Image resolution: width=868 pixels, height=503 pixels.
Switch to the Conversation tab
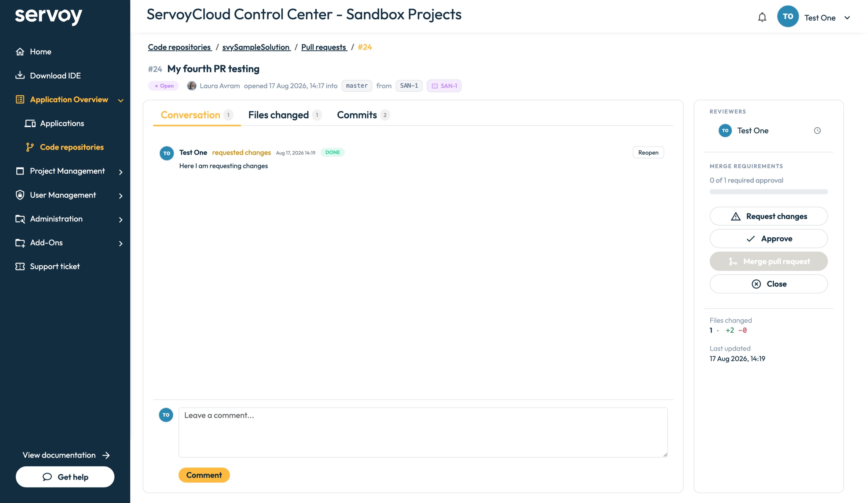[x=197, y=115]
